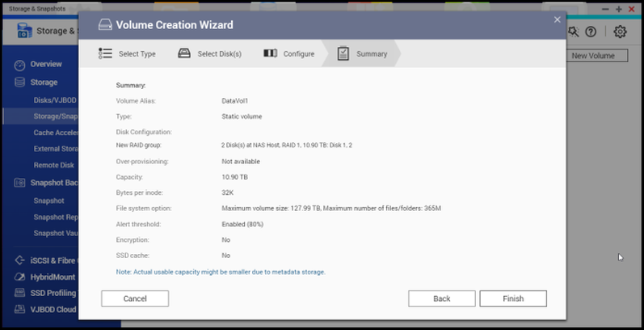This screenshot has height=330, width=644.
Task: Click the New Volume button
Action: coord(592,56)
